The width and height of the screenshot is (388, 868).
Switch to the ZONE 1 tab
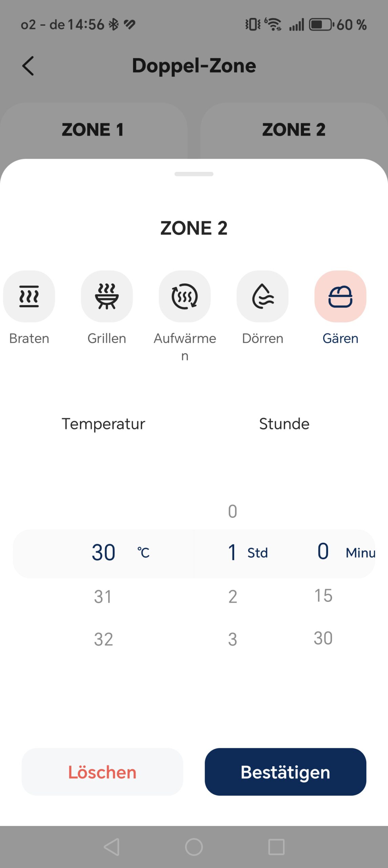tap(93, 130)
